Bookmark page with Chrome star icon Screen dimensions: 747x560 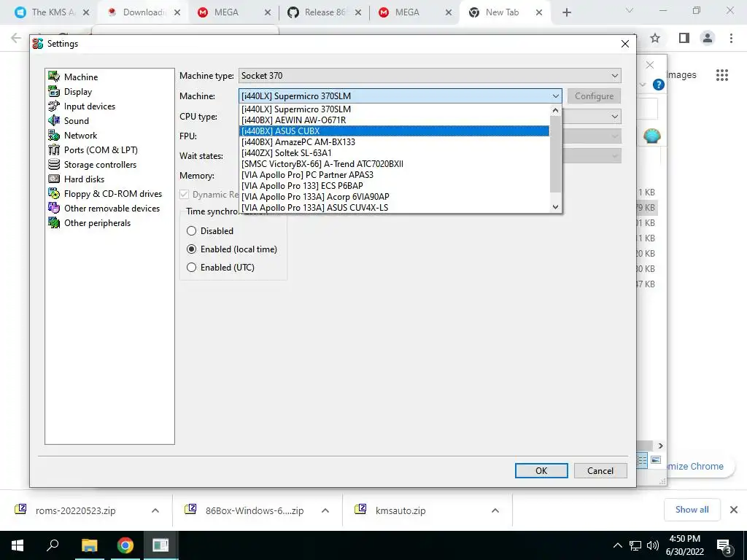[655, 38]
